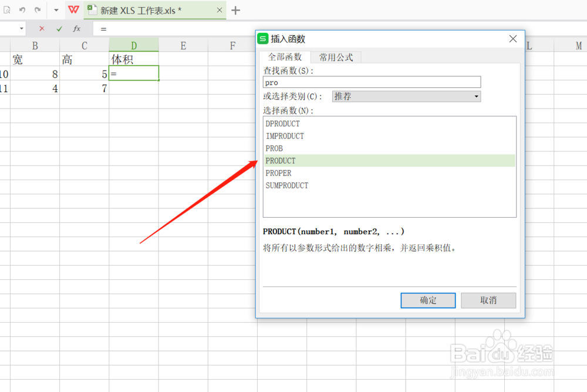Open the 或选择类别 dropdown showing 推荐

[x=406, y=97]
